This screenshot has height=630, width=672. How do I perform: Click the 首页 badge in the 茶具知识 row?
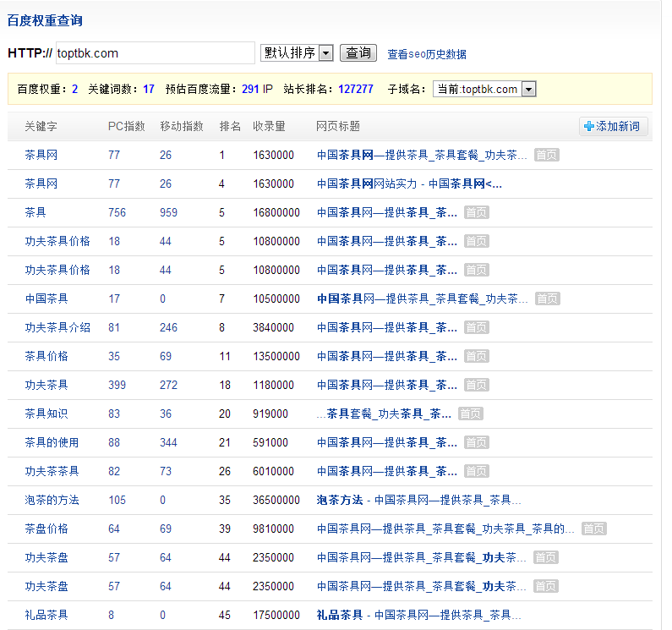coord(471,414)
